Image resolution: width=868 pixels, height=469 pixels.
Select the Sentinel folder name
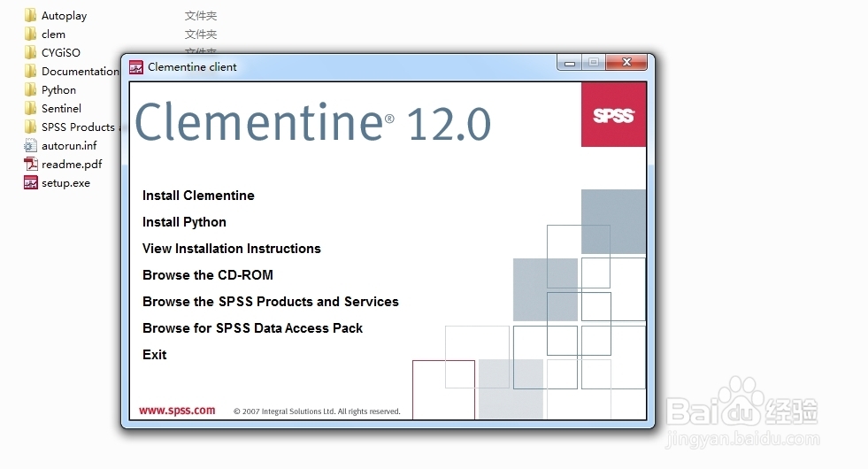point(61,109)
